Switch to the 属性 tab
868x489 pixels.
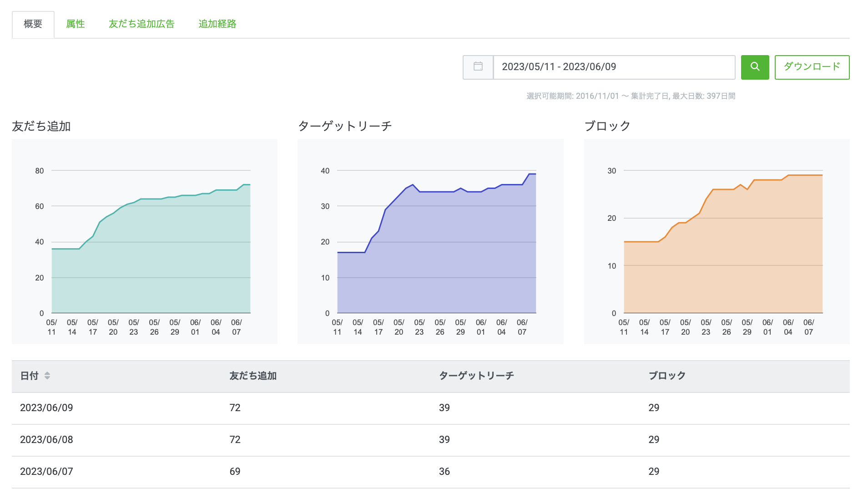click(76, 24)
